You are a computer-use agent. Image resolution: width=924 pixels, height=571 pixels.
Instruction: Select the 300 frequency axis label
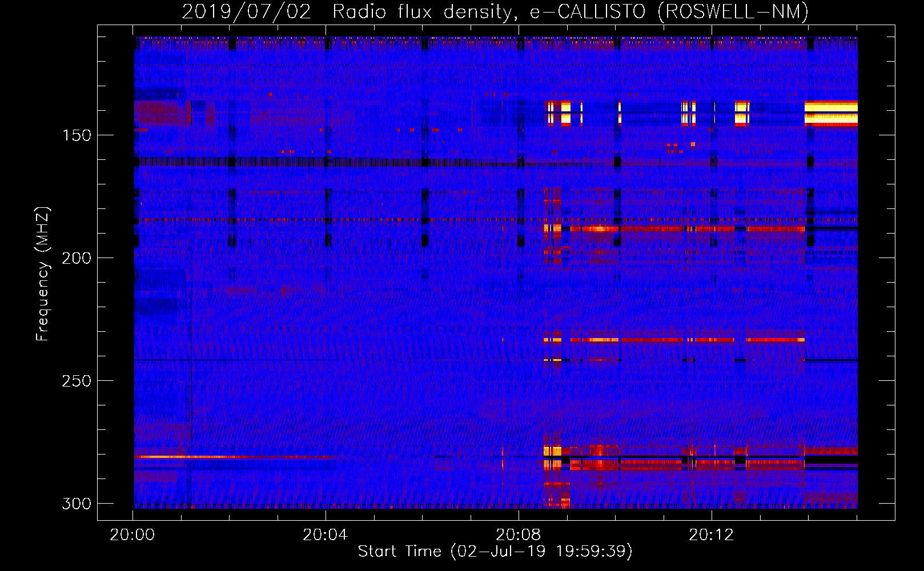tap(77, 504)
